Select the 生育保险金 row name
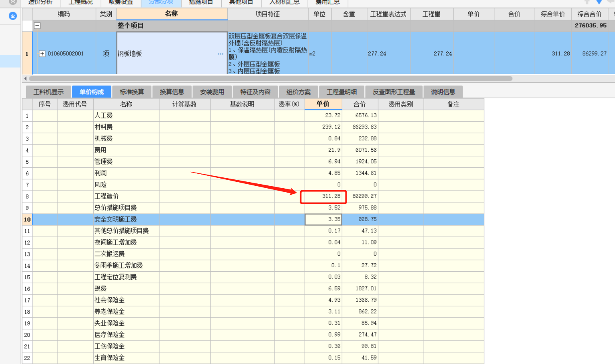Image resolution: width=615 pixels, height=364 pixels. 110,358
